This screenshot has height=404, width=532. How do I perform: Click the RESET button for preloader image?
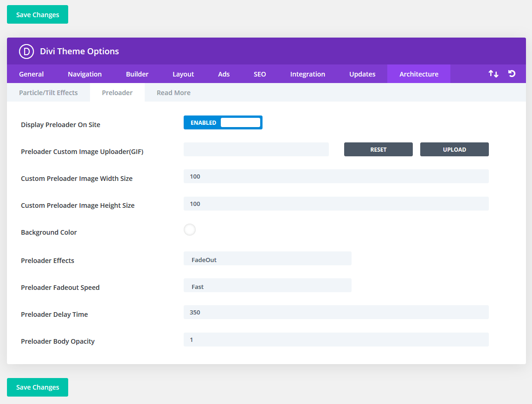[x=378, y=150]
